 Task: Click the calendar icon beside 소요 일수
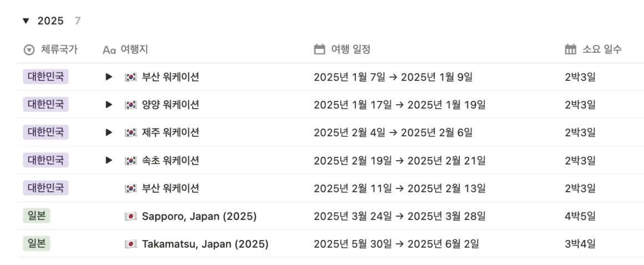(x=571, y=50)
